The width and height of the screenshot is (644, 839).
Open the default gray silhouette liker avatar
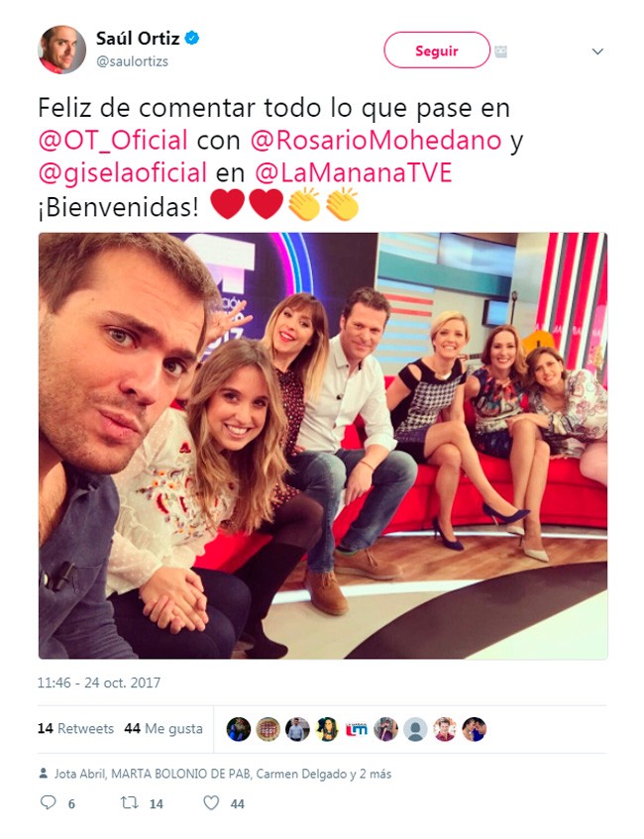point(415,729)
